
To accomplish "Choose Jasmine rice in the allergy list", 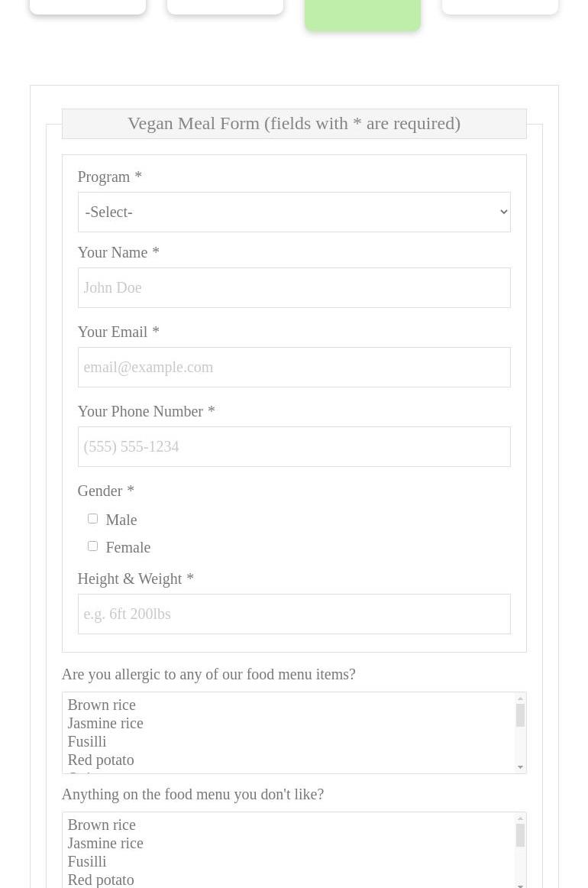I will pos(105,723).
